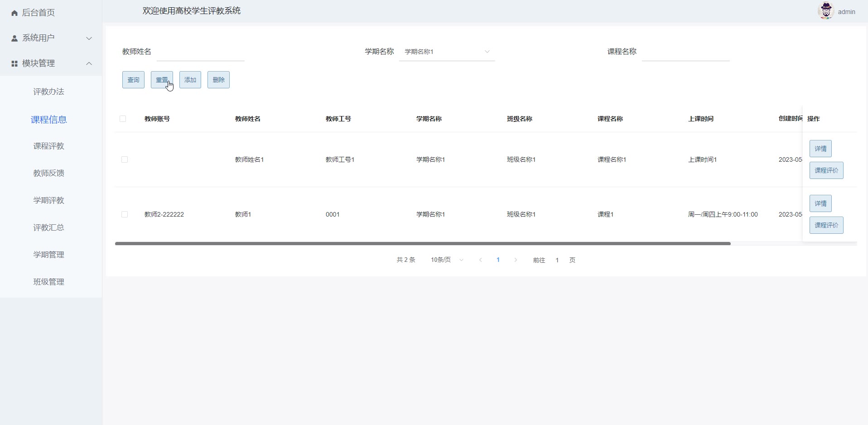The image size is (868, 425).
Task: Click the 欢迎使用高校学生评教系统 title
Action: click(x=192, y=11)
